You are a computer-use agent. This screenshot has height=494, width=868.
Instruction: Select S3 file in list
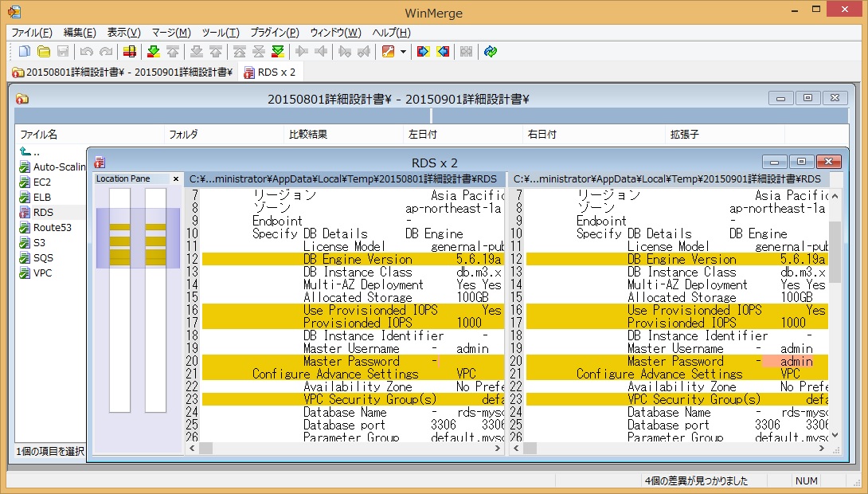(33, 242)
